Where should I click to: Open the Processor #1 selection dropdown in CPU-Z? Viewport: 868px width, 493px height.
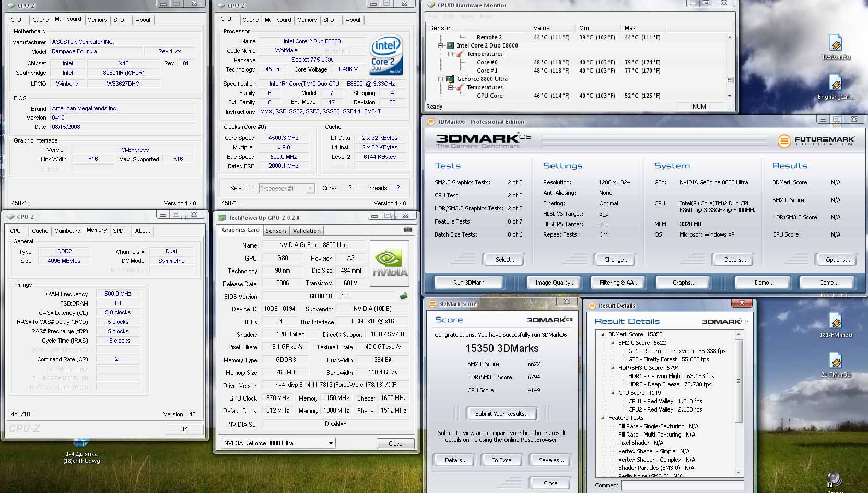[310, 189]
